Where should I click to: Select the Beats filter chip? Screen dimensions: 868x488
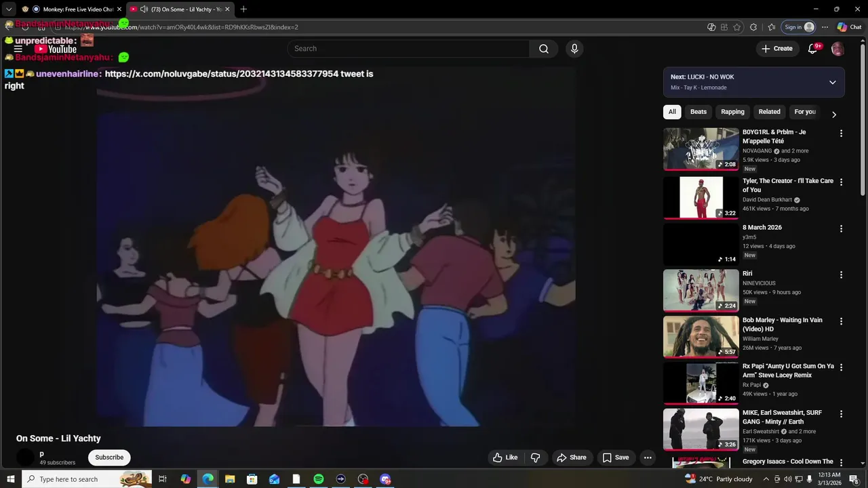point(698,112)
